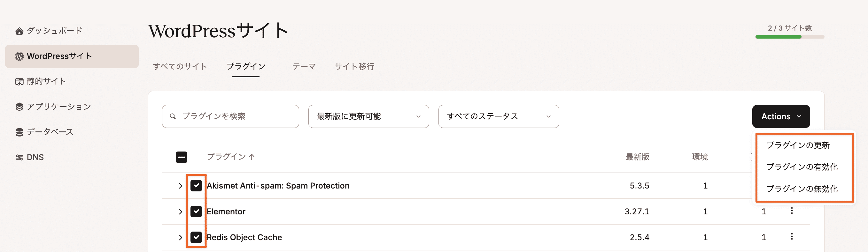Screen dimensions: 868x252
Task: Toggle the select-all checkbox in table header
Action: point(181,157)
